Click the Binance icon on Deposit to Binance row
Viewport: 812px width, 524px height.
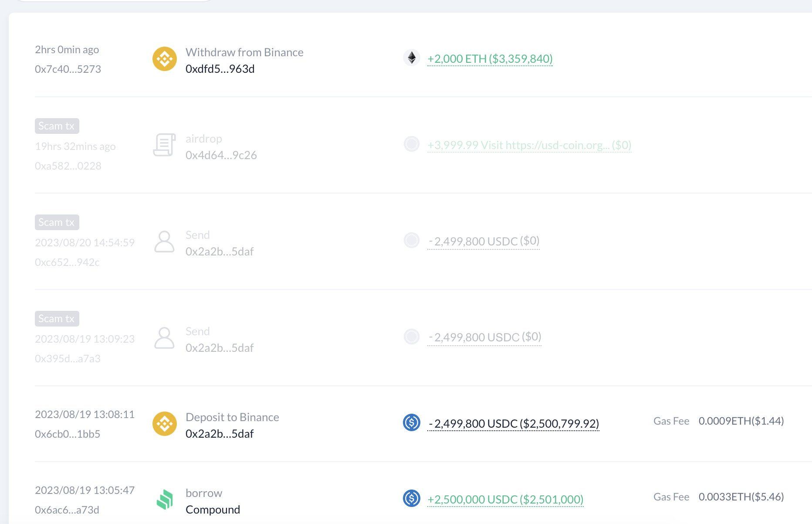click(165, 424)
